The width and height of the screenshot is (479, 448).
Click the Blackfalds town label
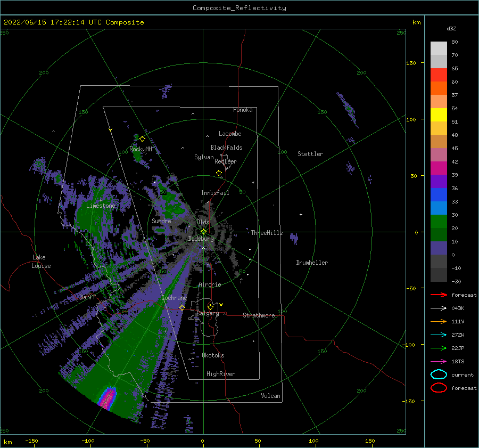pos(226,148)
